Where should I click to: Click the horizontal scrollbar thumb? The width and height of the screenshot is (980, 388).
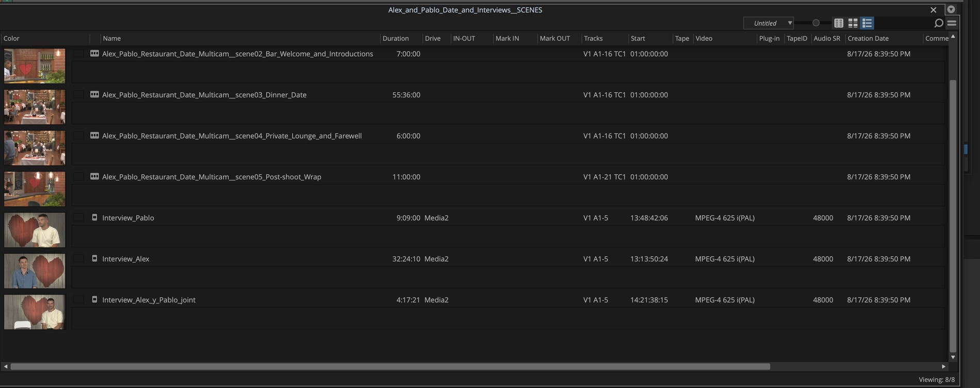pyautogui.click(x=390, y=366)
